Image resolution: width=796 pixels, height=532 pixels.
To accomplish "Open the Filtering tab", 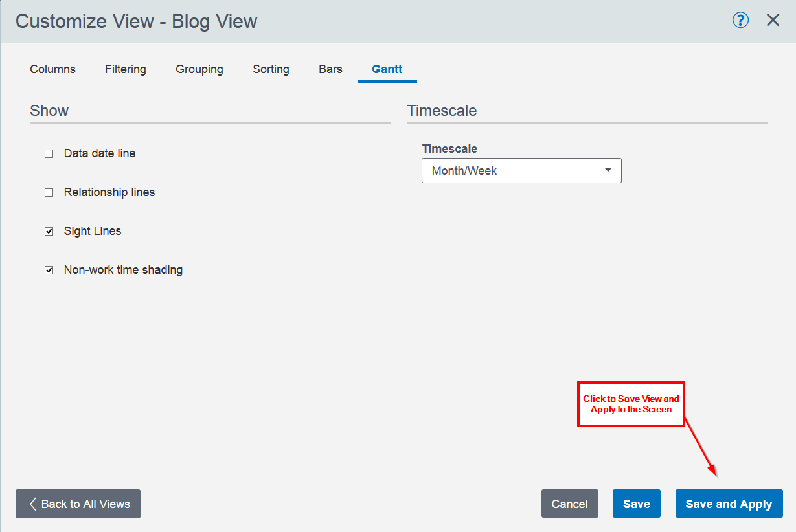I will [x=126, y=69].
